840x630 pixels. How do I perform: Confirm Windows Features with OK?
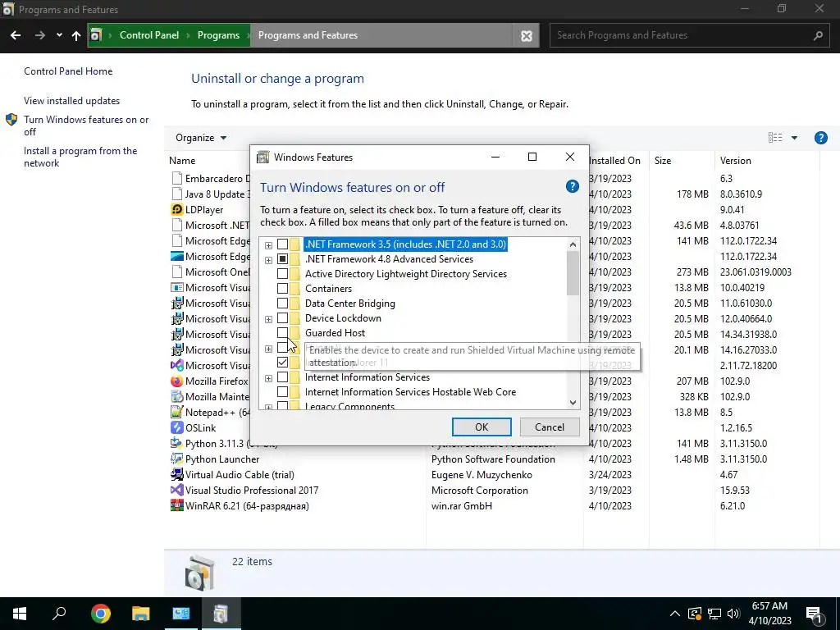(x=482, y=427)
